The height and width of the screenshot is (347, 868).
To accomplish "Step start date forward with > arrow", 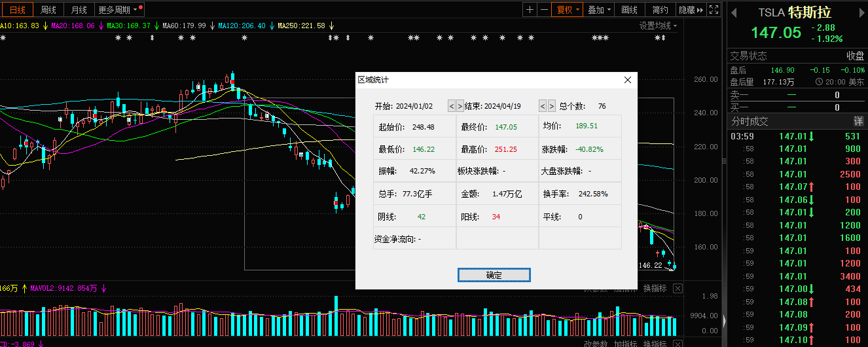I will pos(460,106).
